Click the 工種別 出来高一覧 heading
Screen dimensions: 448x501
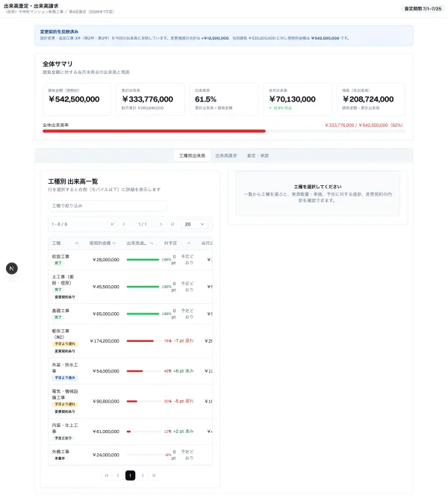(x=73, y=181)
